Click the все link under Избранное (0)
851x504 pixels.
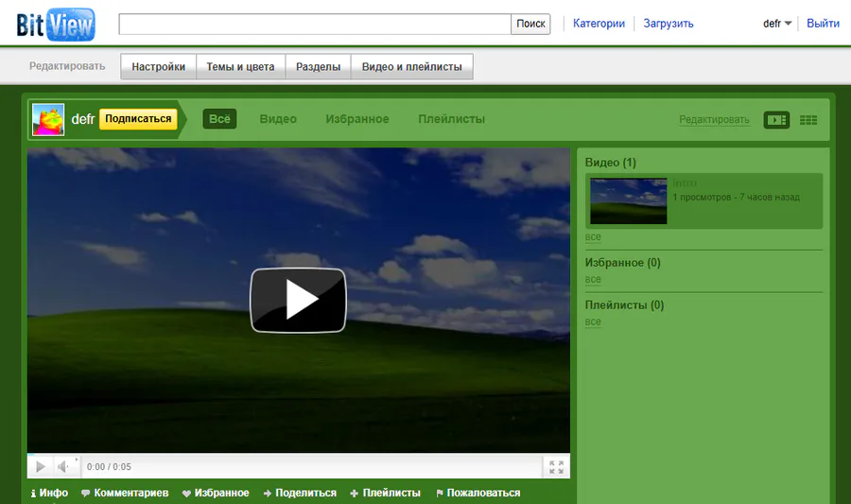[x=593, y=279]
